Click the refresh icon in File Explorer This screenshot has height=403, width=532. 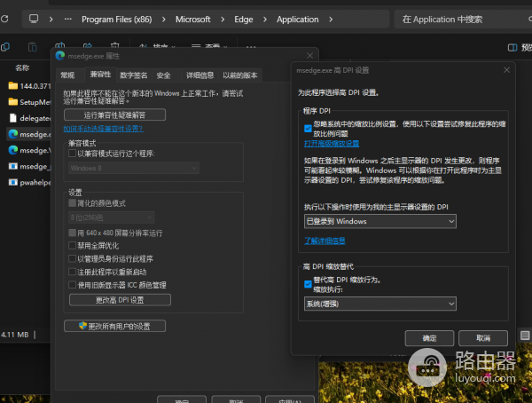pos(4,19)
